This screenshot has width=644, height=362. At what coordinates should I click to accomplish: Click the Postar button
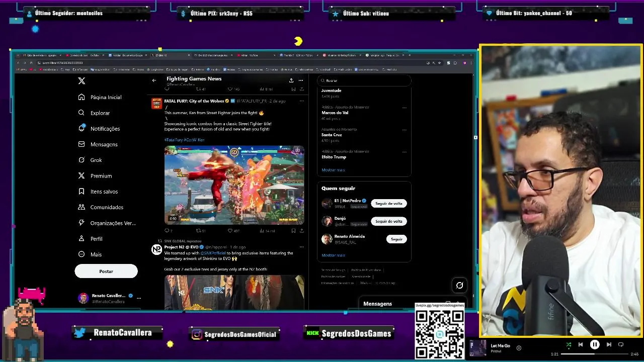point(106,271)
